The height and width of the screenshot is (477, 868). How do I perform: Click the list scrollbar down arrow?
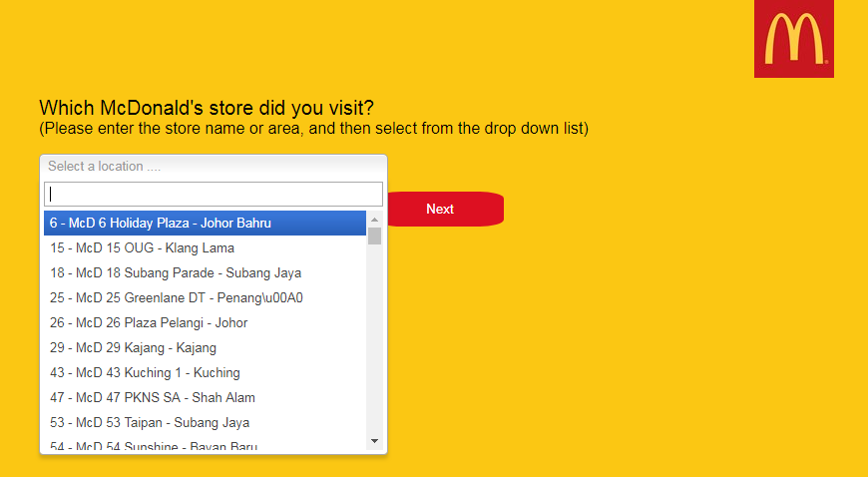375,440
